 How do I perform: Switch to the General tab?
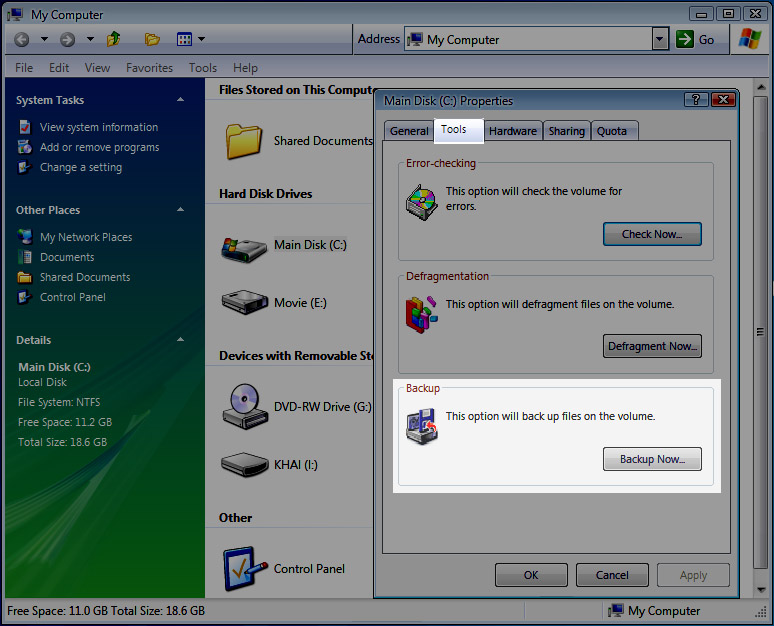[409, 131]
